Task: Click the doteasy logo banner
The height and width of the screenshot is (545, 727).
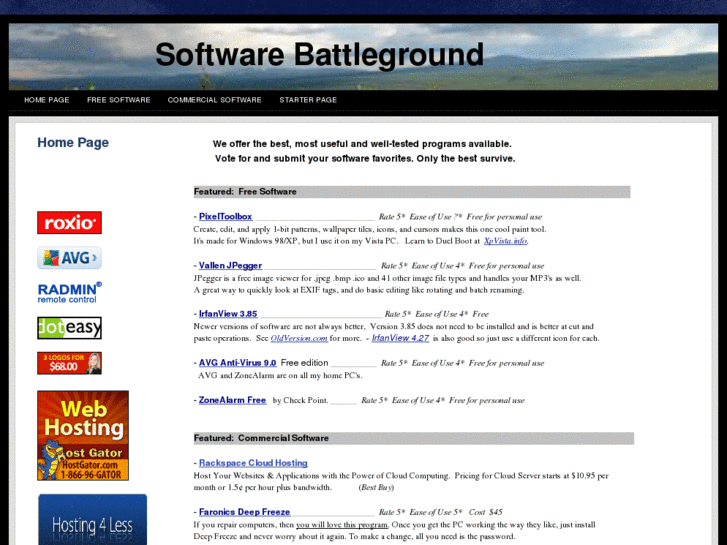Action: [69, 328]
